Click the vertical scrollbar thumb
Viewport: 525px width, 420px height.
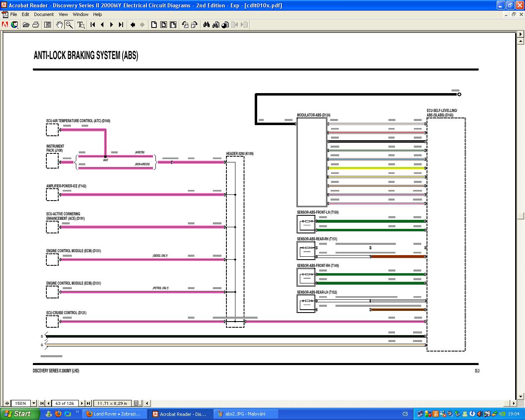[x=520, y=216]
